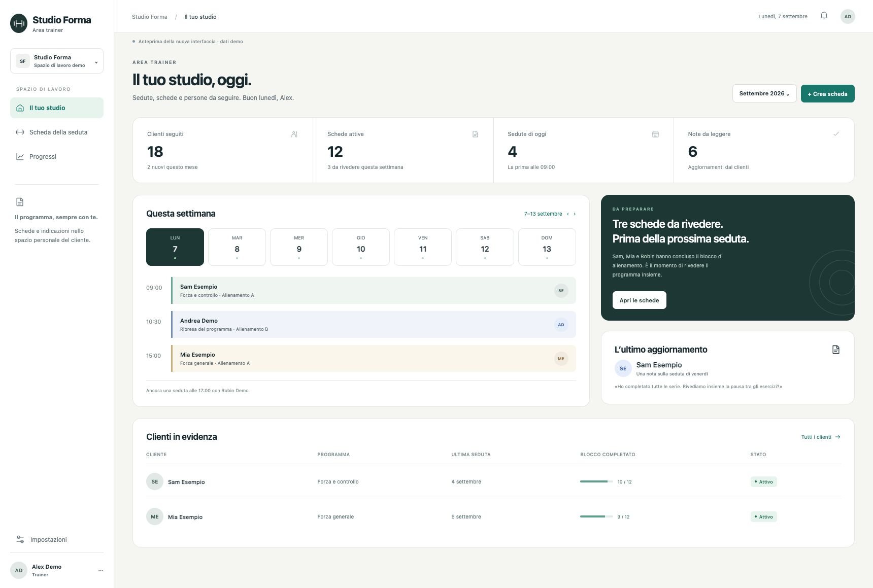Select the DOM 13 day tab

[547, 247]
